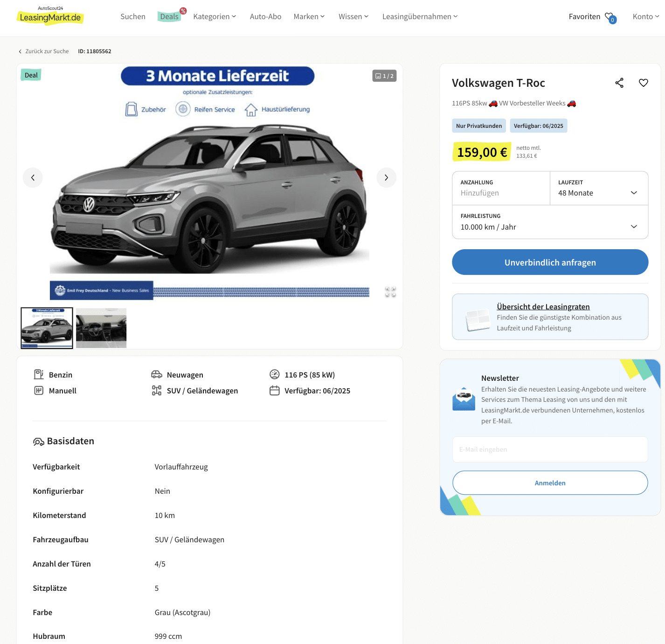This screenshot has width=665, height=644.
Task: Expand the Laufzeit 48 Monate dropdown
Action: [x=599, y=188]
